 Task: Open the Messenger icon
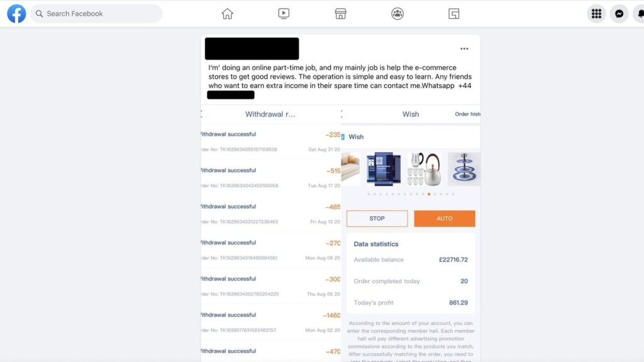pyautogui.click(x=619, y=14)
